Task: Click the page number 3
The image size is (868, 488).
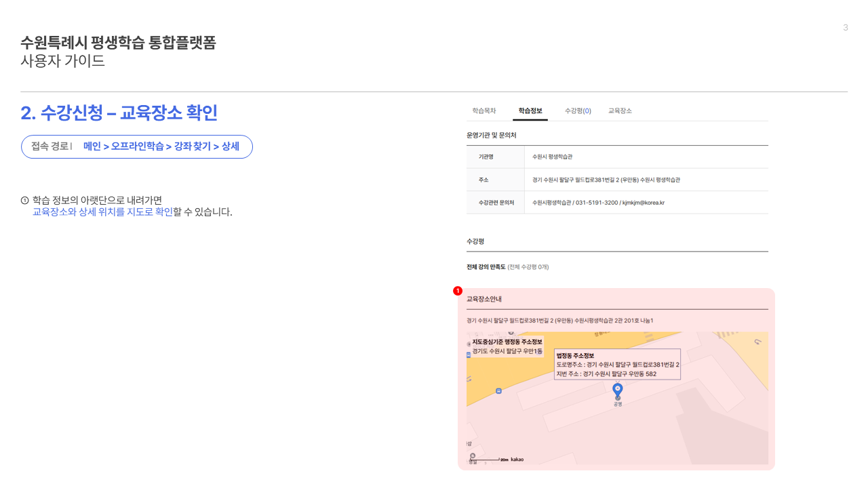Action: coord(845,28)
